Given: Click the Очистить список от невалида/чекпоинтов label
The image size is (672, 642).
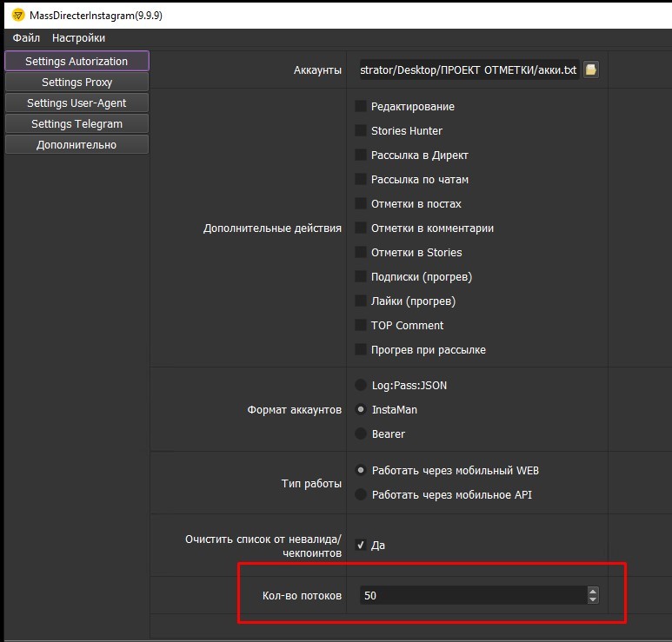Looking at the screenshot, I should [263, 546].
